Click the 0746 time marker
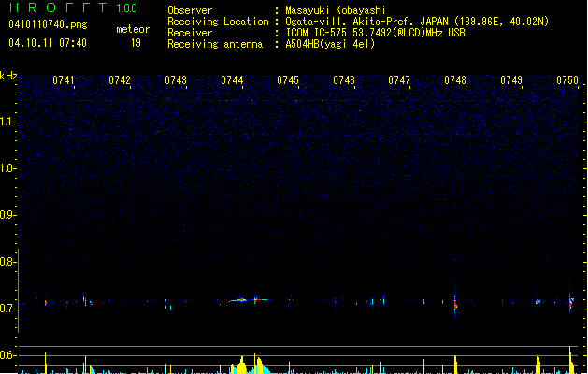Viewport: 588px width, 374px height. click(344, 80)
